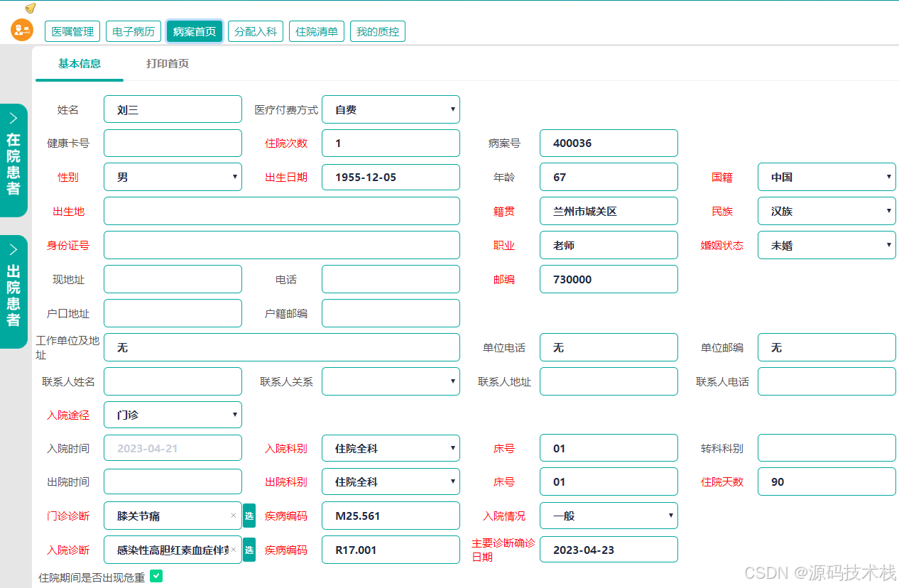899x588 pixels.
Task: Open the 性别 dropdown showing 男
Action: pyautogui.click(x=173, y=177)
